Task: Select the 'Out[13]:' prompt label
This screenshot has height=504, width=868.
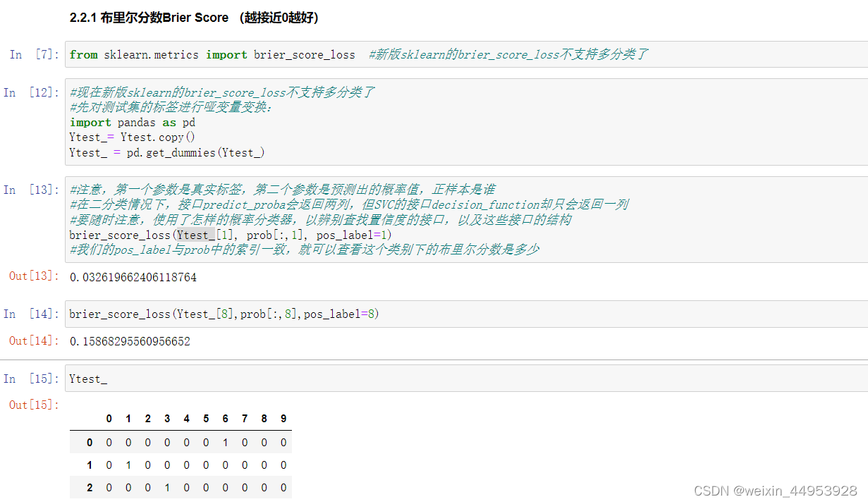Action: click(x=34, y=276)
